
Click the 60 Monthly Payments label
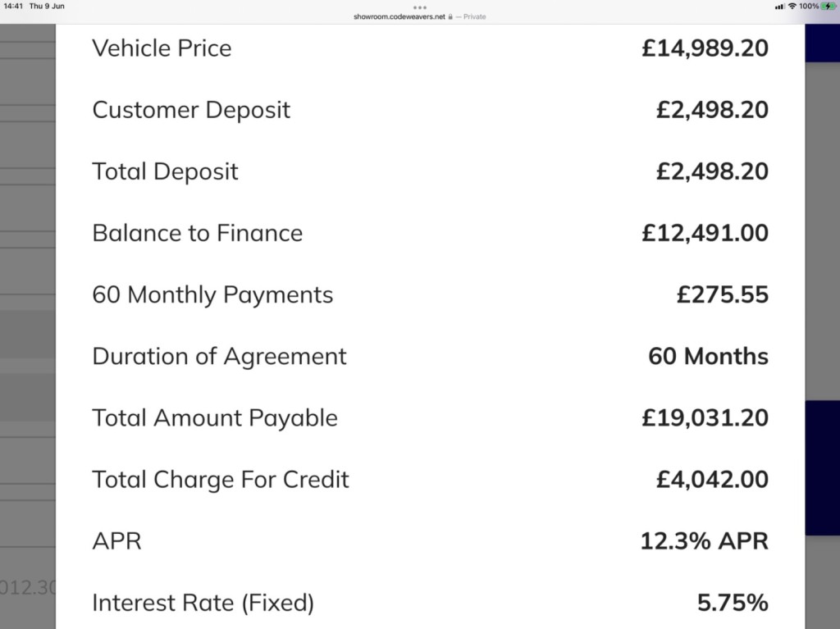point(212,294)
